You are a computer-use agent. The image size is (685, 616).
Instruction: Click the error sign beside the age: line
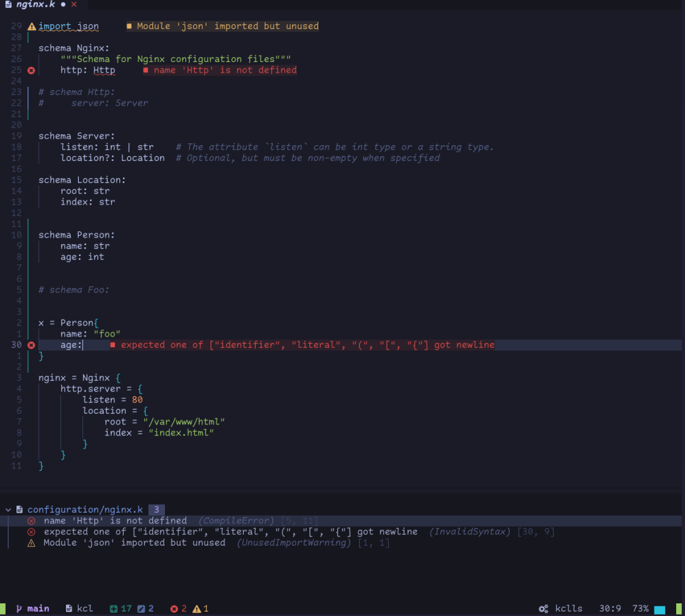click(31, 345)
